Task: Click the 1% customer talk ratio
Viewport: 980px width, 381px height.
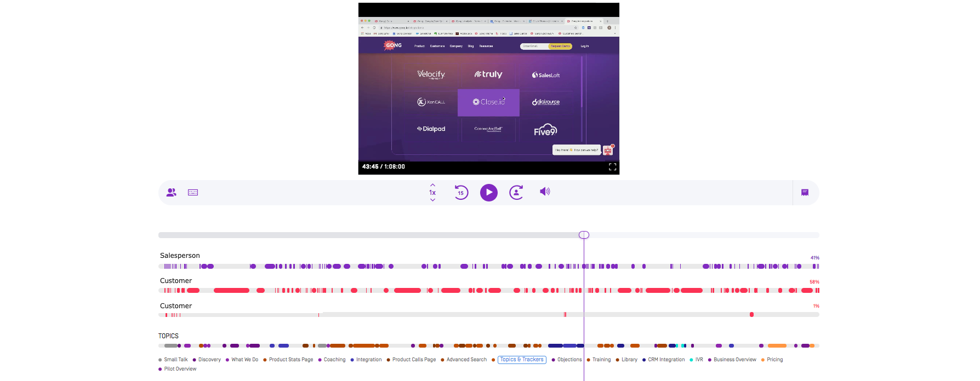Action: pyautogui.click(x=816, y=306)
